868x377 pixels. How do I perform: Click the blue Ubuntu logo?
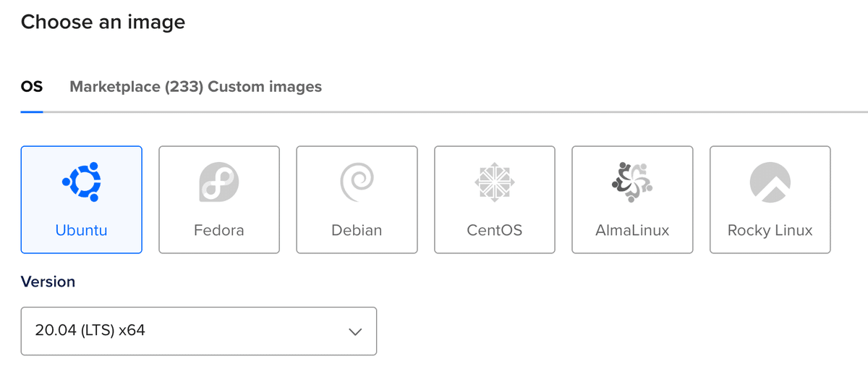[81, 182]
